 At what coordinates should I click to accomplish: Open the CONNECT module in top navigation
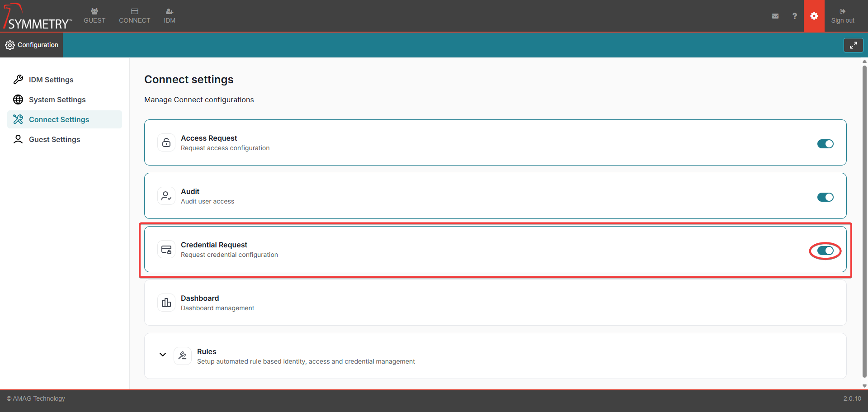134,16
